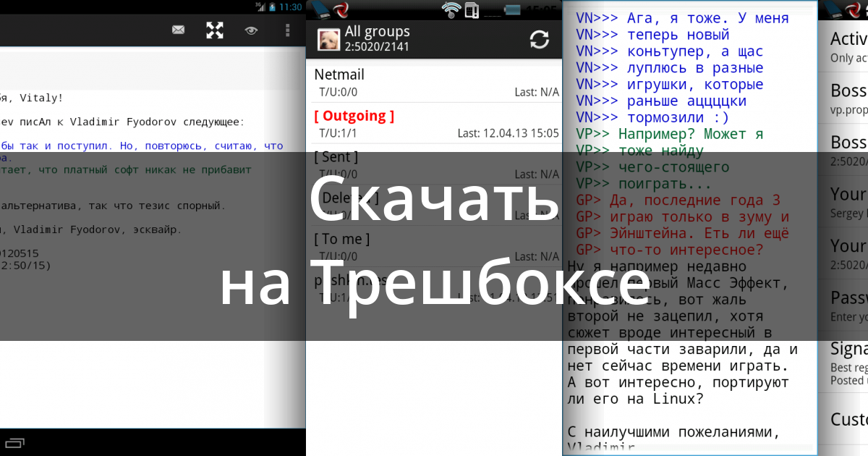This screenshot has height=456, width=868.
Task: Select the text 'я, Vitaly!' in message
Action: tap(32, 98)
